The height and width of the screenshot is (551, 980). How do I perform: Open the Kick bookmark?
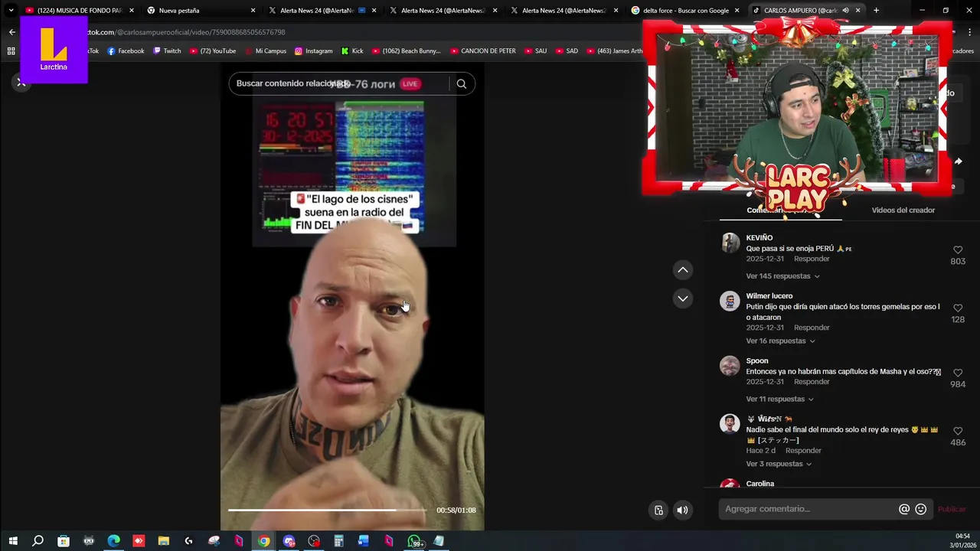pyautogui.click(x=352, y=51)
